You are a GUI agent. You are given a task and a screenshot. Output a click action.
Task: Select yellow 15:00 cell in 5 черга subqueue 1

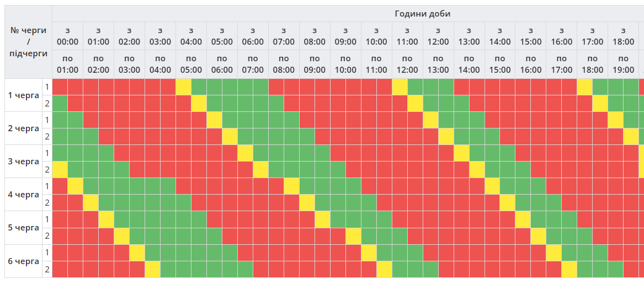(x=523, y=219)
